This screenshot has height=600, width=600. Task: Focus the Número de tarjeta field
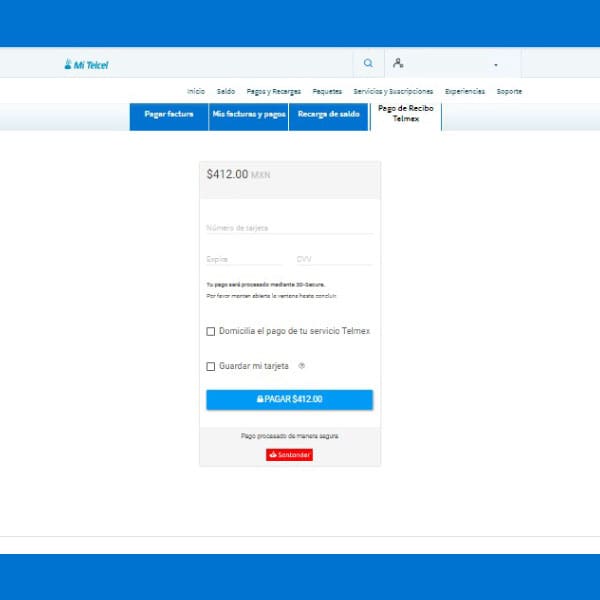click(289, 228)
